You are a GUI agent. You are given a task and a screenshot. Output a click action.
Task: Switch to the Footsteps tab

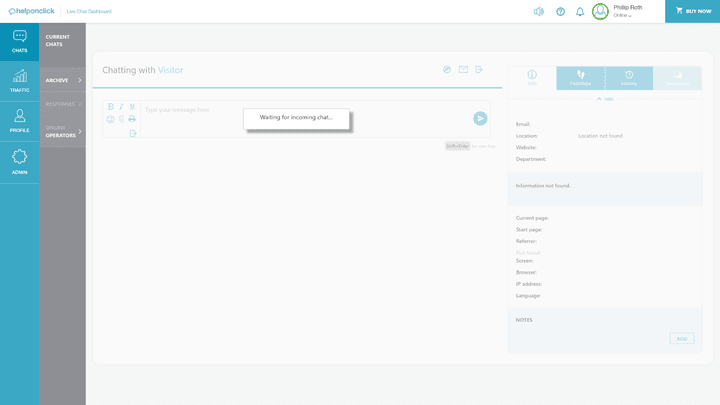[x=580, y=78]
